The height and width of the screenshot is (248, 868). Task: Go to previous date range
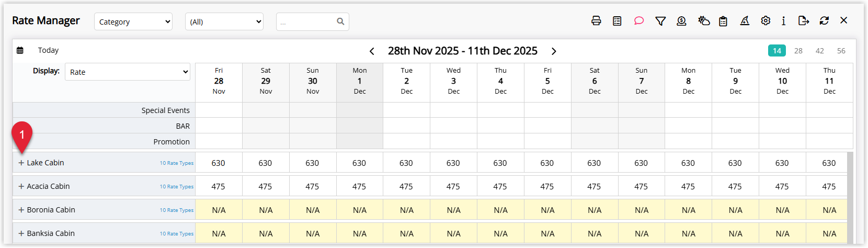point(372,51)
